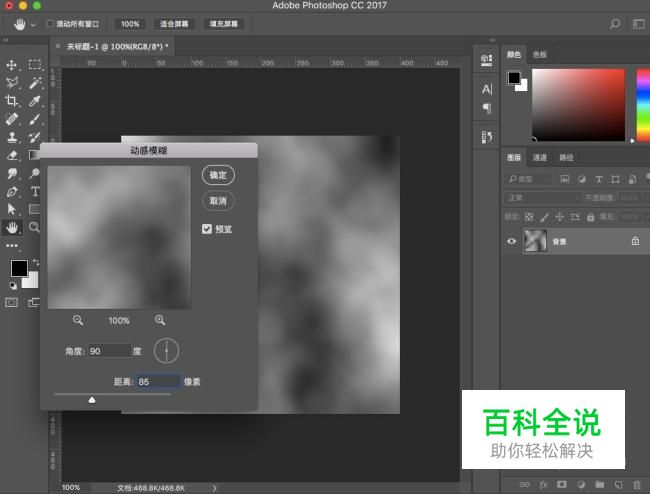Reset default foreground and background colors
This screenshot has height=494, width=650.
[13, 285]
